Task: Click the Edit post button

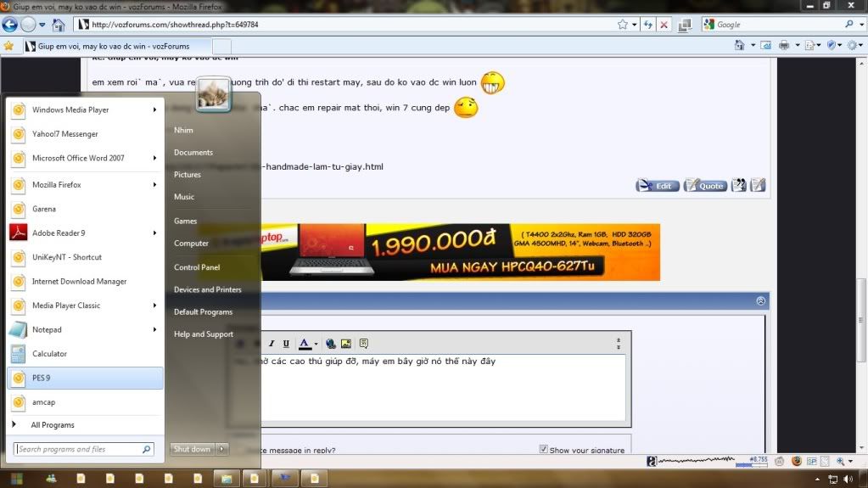Action: click(x=657, y=186)
